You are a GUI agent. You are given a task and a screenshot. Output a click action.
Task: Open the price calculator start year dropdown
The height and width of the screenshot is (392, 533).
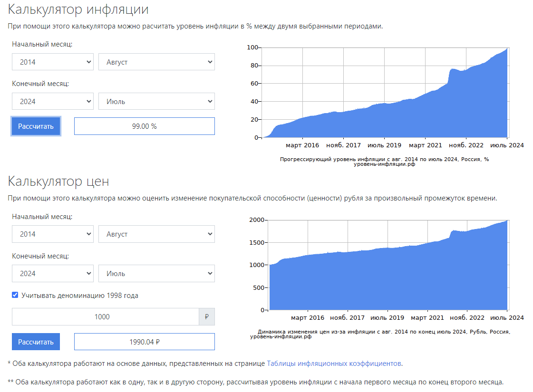pos(52,234)
